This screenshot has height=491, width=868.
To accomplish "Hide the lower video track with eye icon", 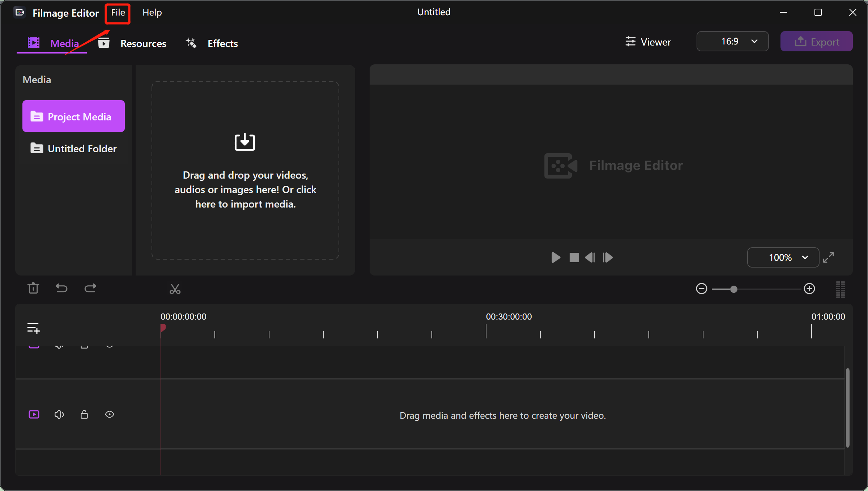I will point(110,414).
